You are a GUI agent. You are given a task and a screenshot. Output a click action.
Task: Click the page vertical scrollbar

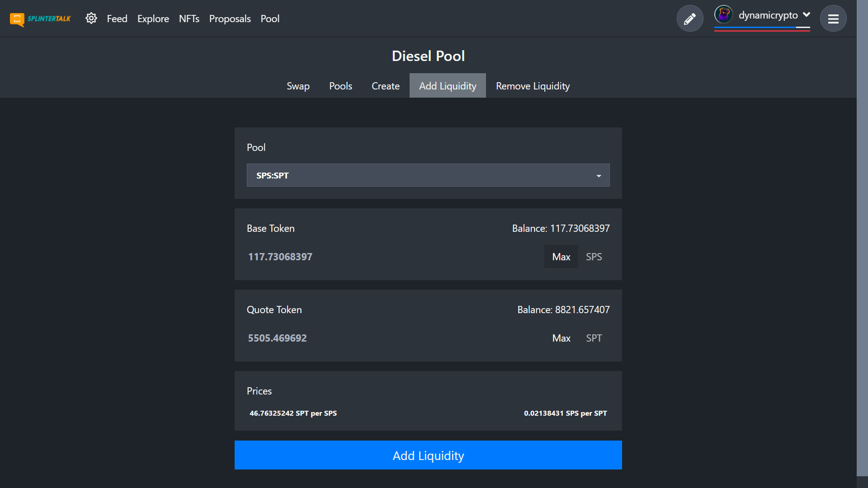862,237
